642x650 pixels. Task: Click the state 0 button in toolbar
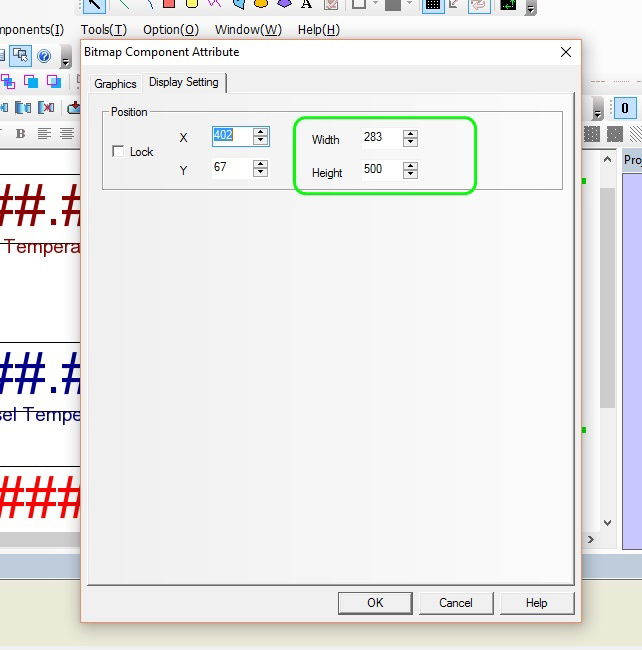coord(626,109)
